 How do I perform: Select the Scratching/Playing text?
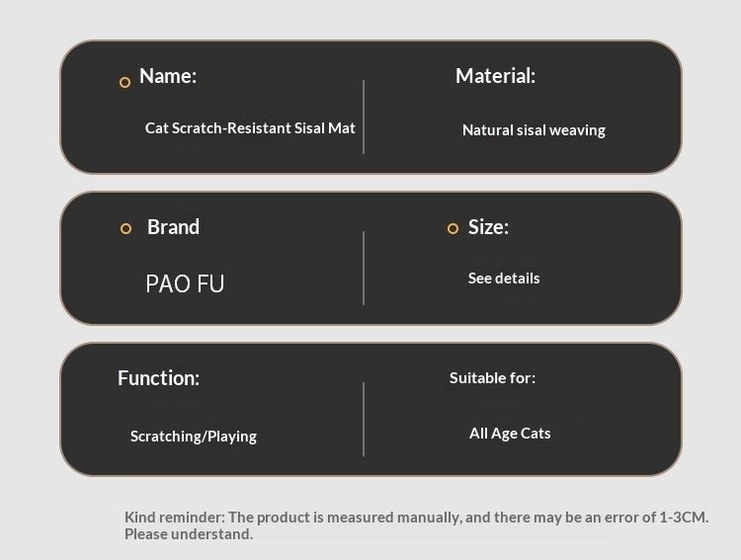[194, 437]
